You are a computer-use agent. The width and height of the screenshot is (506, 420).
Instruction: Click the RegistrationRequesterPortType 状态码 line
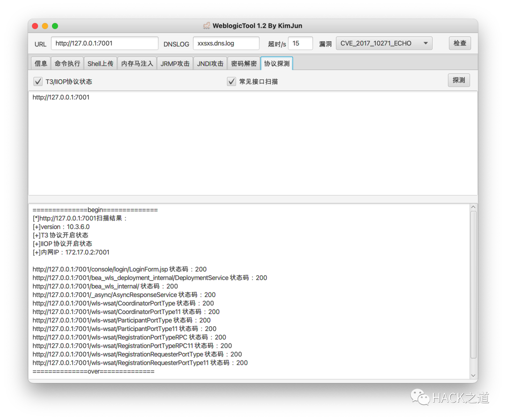pos(137,354)
